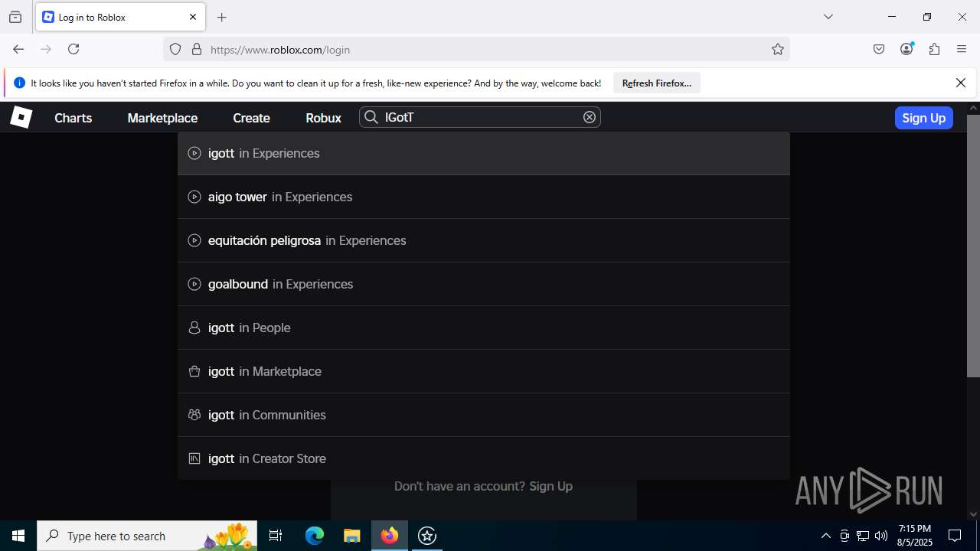Screen dimensions: 980x551
Task: Click the Firefox taskbar icon
Action: click(x=390, y=536)
